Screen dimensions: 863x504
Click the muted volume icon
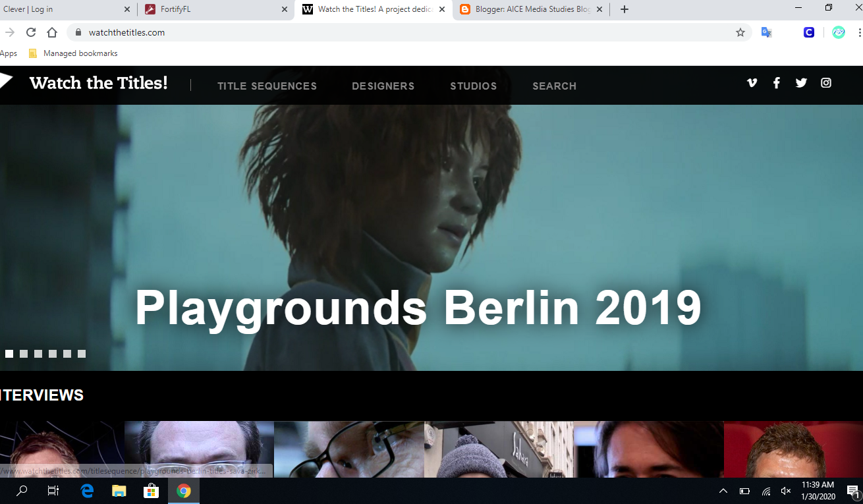tap(785, 491)
